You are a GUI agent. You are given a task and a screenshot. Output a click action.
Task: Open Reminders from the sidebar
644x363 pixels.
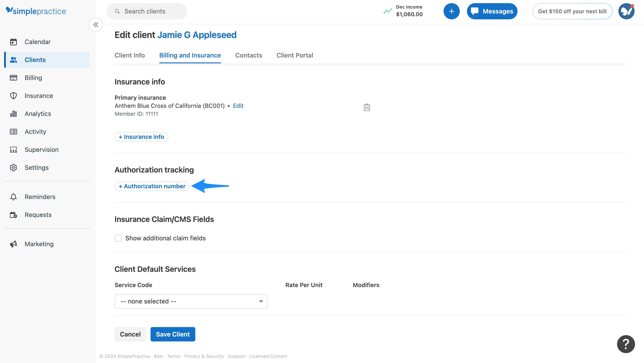click(40, 197)
